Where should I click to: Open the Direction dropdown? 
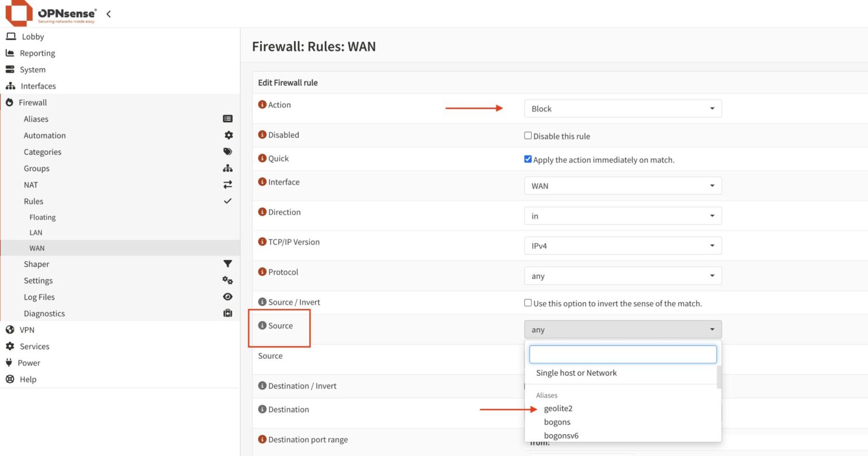622,215
